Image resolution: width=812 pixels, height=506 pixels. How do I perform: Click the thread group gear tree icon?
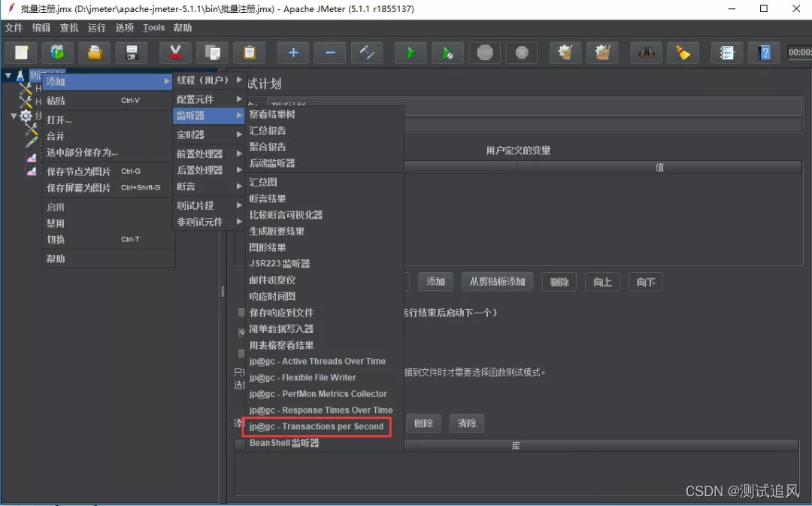26,116
